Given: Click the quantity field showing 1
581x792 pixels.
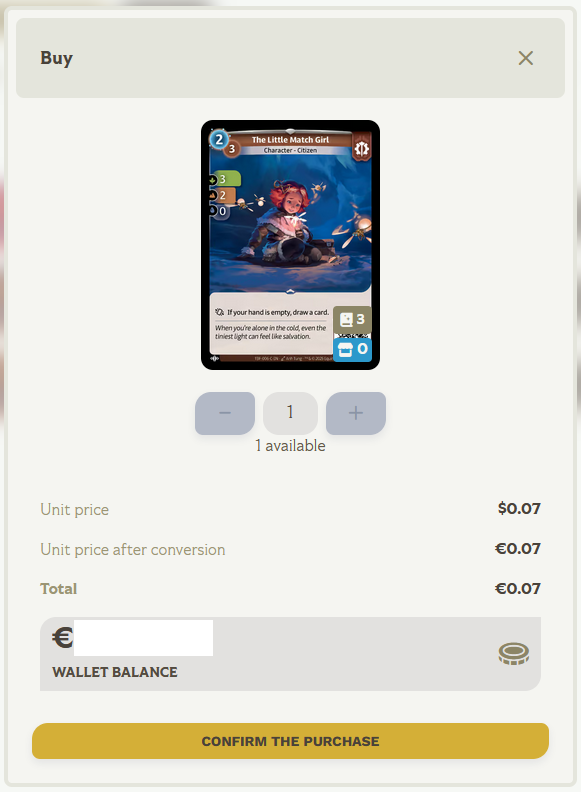Looking at the screenshot, I should pos(290,413).
